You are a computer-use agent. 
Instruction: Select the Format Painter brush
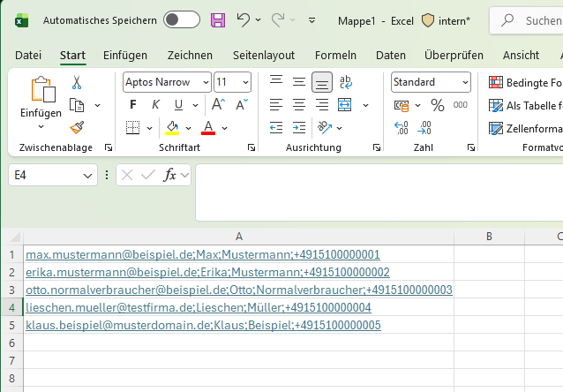[77, 127]
